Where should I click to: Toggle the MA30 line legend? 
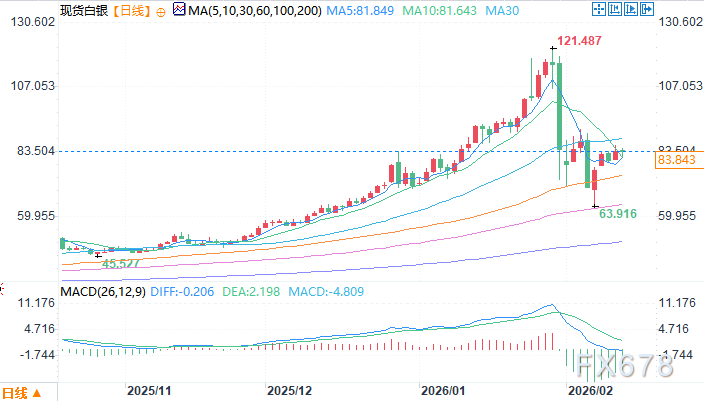point(458,11)
